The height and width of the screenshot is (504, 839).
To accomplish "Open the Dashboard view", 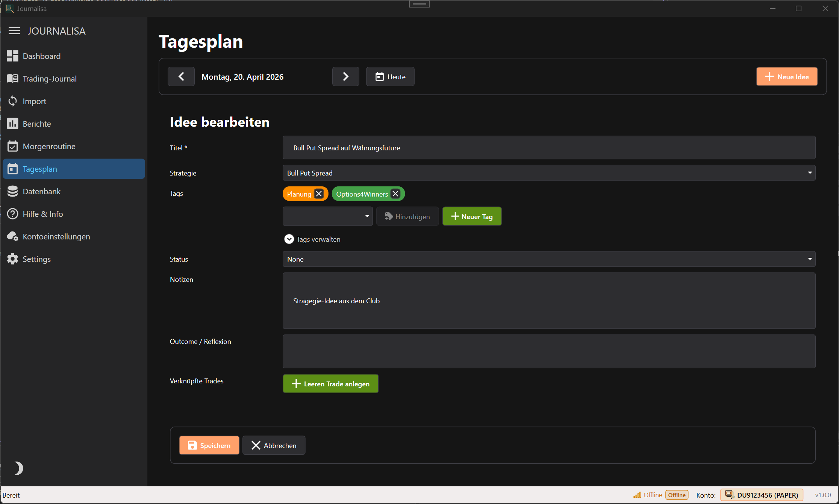I will [41, 56].
